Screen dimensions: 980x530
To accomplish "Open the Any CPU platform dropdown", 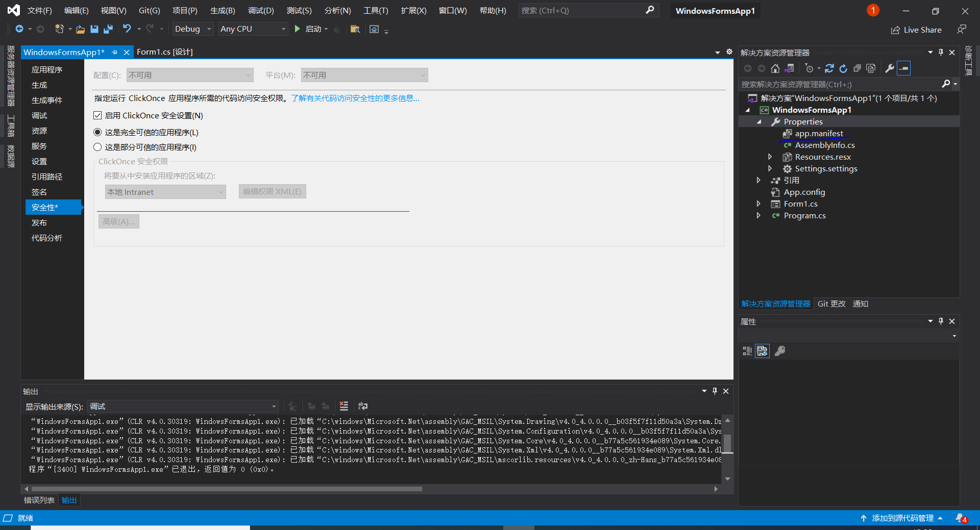I will (x=252, y=29).
